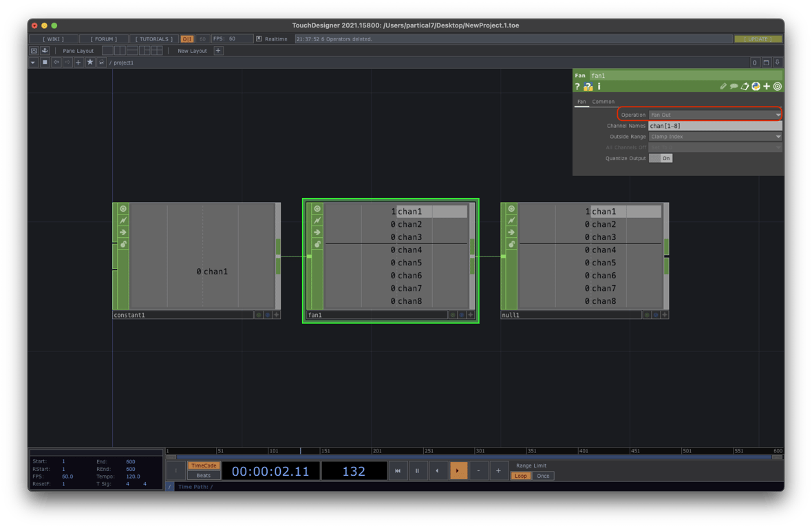Click the FPS 60 field in top bar
Viewport: 812px width, 528px height.
233,38
